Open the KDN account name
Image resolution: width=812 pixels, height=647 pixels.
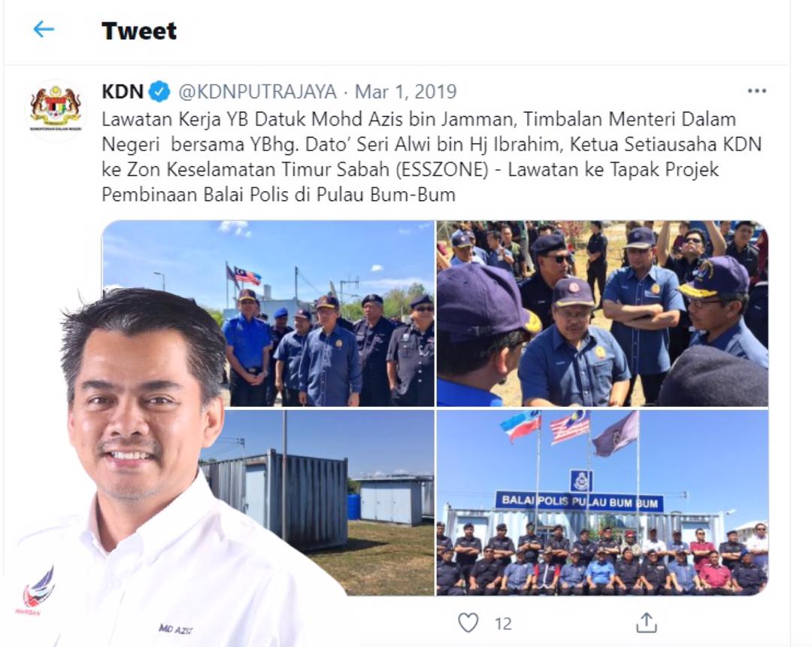coord(123,92)
